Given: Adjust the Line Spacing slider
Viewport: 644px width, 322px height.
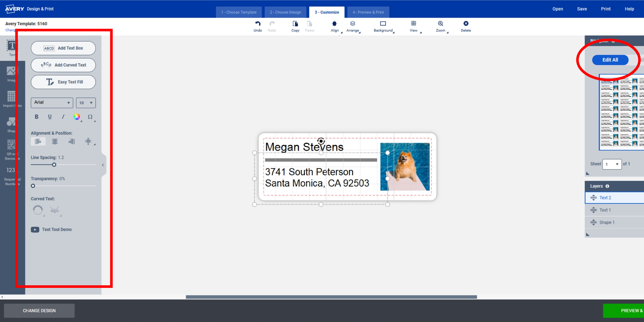Looking at the screenshot, I should [54, 165].
